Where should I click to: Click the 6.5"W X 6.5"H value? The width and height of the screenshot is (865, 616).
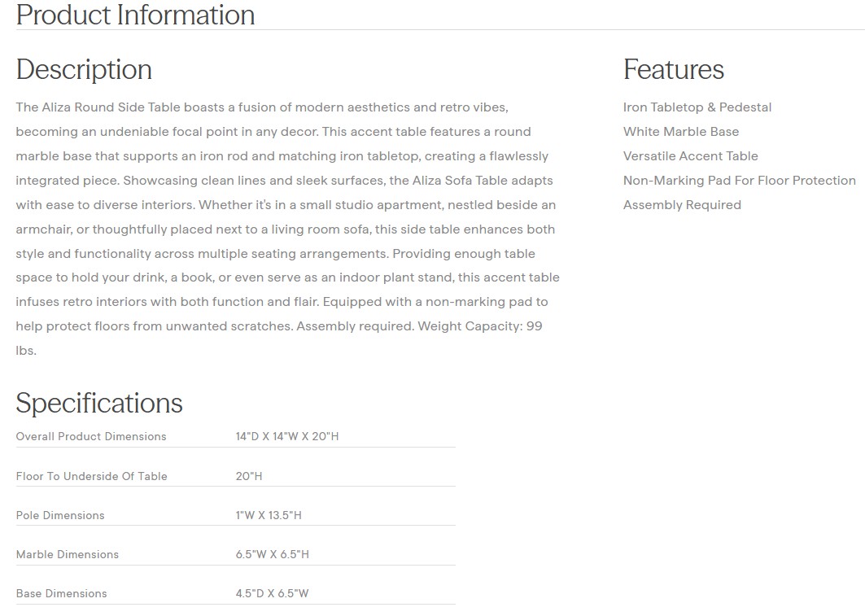272,554
